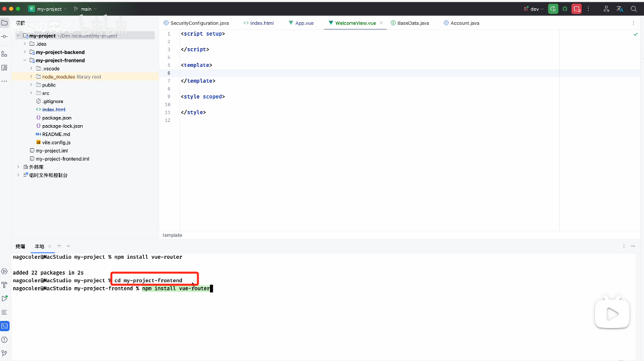Close the 本地 terminal session
The width and height of the screenshot is (644, 361).
[x=50, y=247]
